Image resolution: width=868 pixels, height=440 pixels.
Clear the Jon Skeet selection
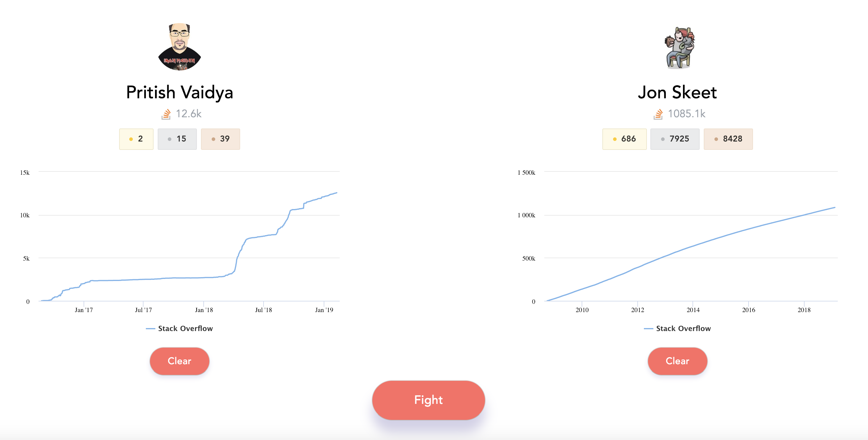[677, 361]
